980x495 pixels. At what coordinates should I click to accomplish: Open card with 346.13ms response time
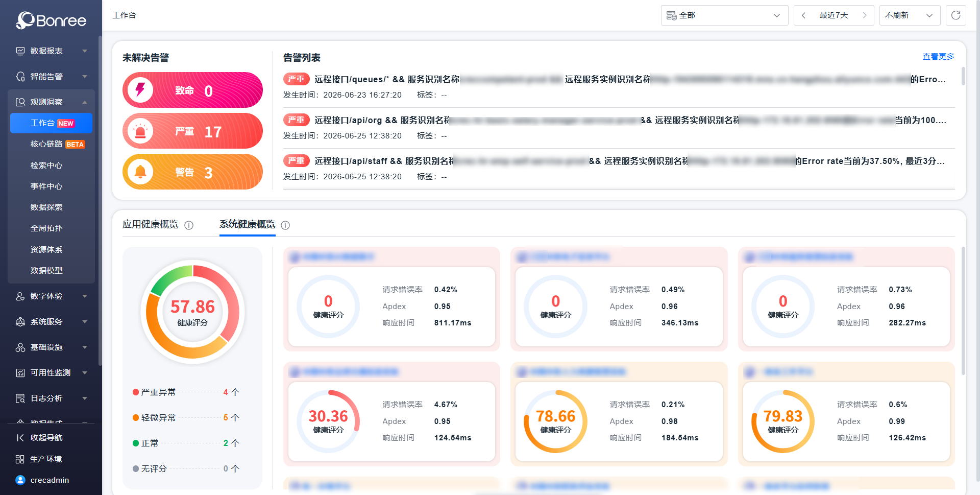point(619,299)
